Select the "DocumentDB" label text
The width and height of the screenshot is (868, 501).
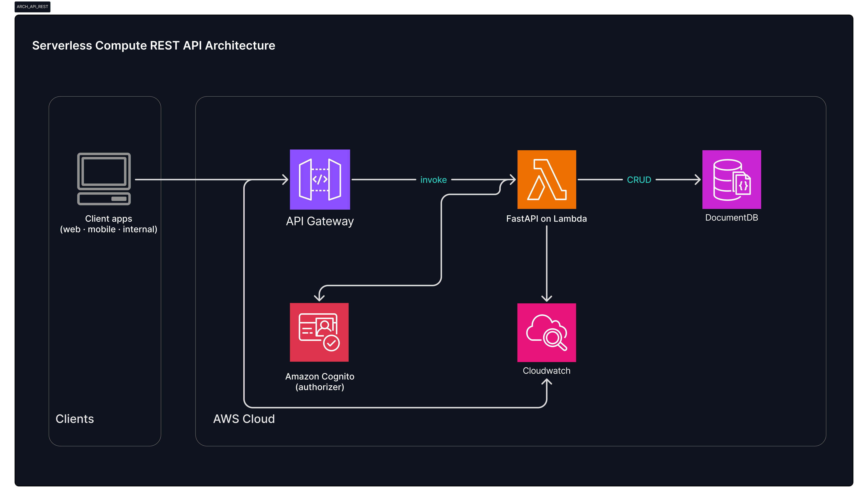pos(731,218)
